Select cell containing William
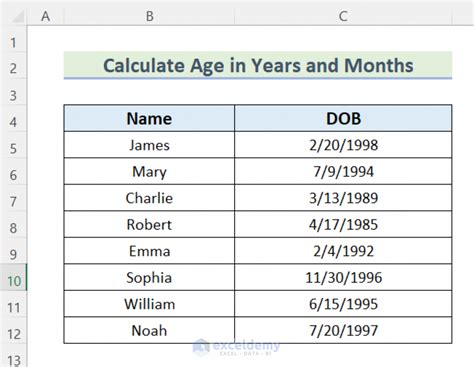 [149, 304]
